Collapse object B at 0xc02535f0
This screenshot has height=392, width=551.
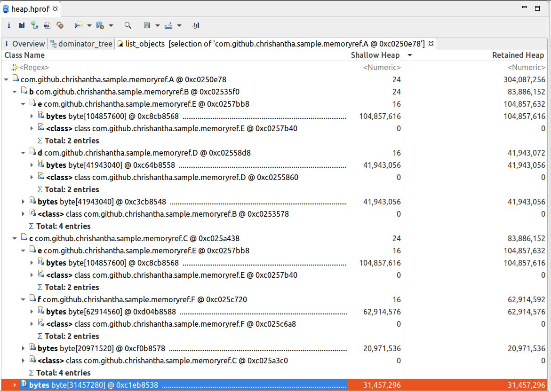14,91
